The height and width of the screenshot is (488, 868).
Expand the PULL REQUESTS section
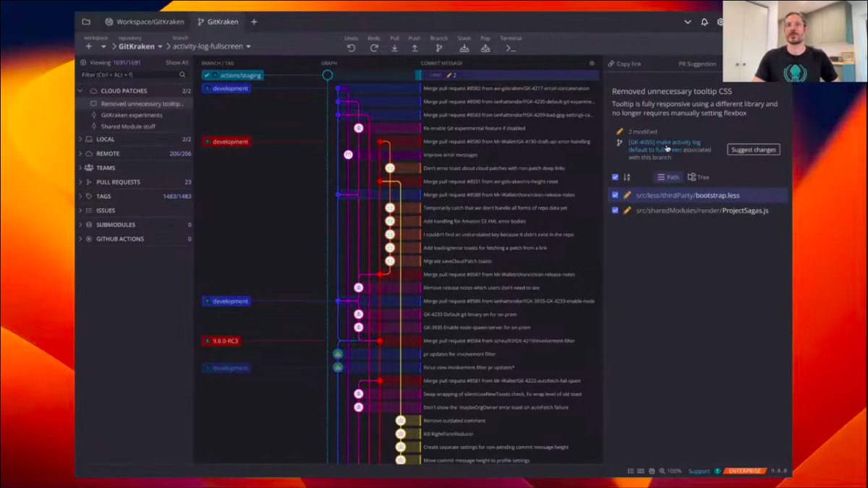pos(80,181)
